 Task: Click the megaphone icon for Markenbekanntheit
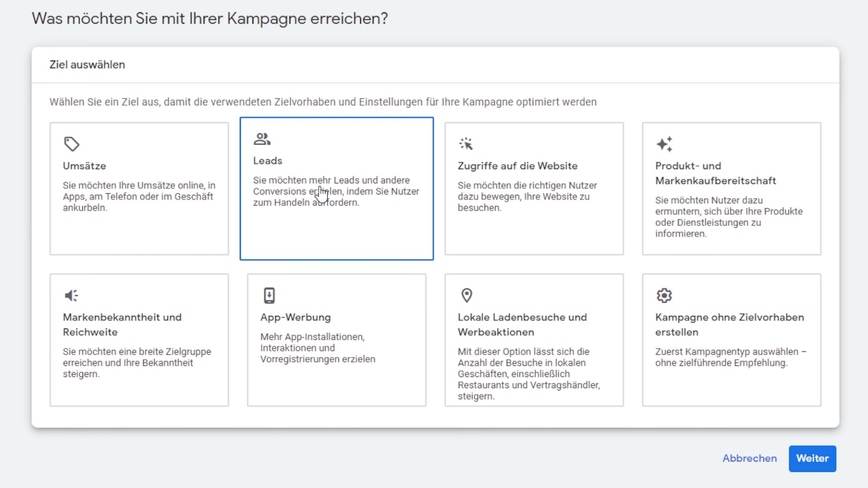click(x=71, y=296)
